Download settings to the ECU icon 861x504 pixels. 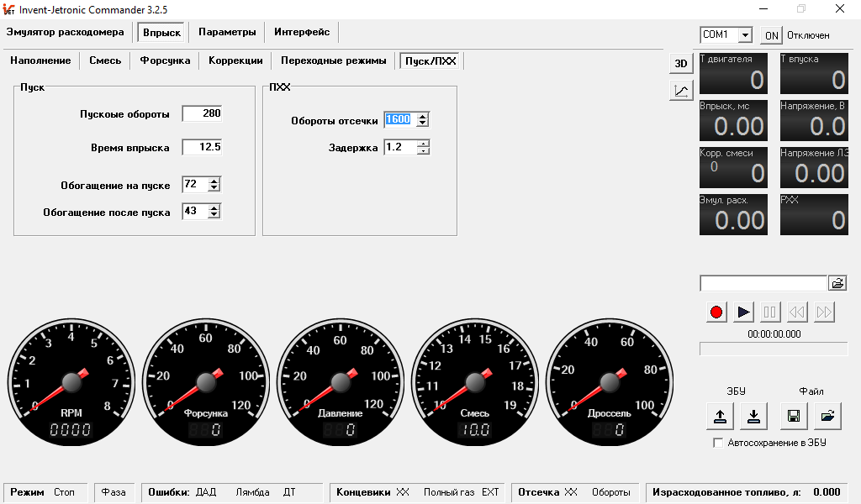tap(754, 416)
